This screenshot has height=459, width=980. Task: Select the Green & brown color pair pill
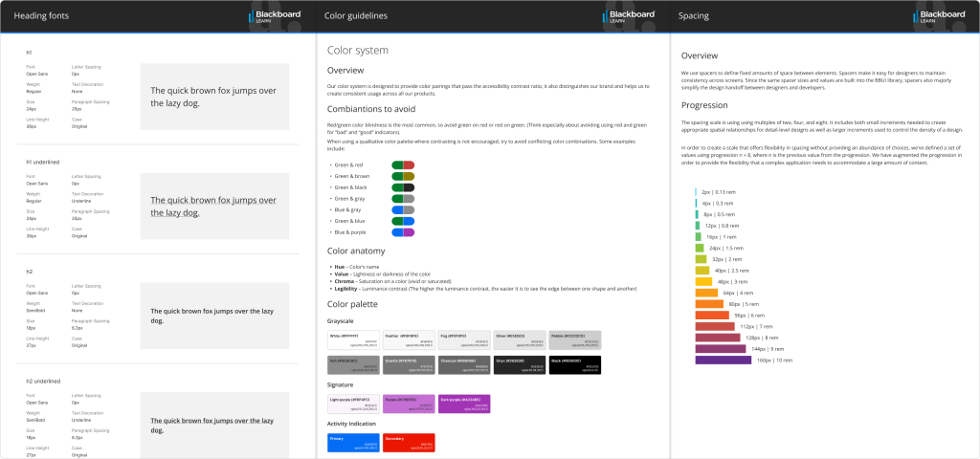click(403, 176)
